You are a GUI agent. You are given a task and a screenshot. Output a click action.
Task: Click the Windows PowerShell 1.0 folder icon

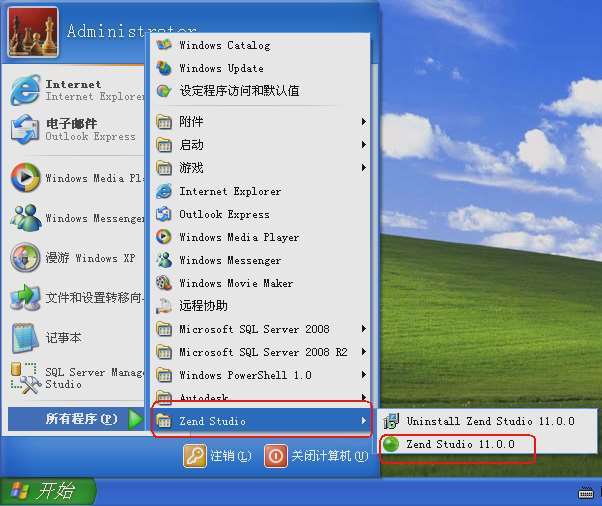click(164, 375)
